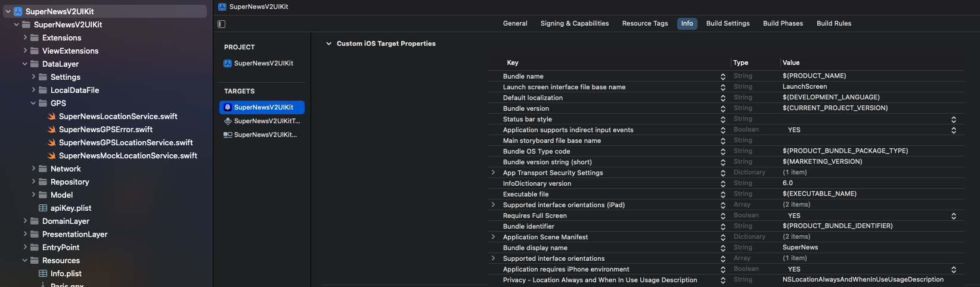Click the Network folder icon

(43, 169)
